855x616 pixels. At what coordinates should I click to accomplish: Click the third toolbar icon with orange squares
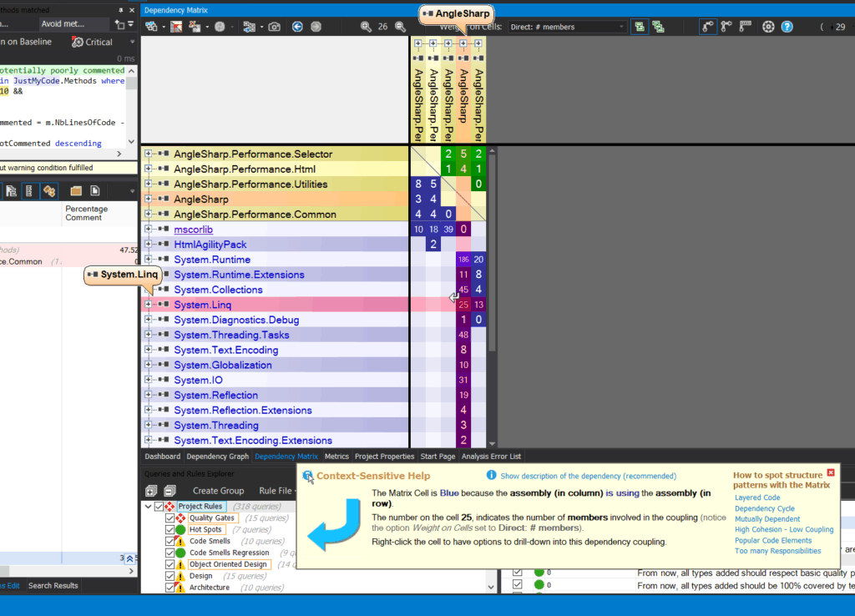pyautogui.click(x=194, y=27)
